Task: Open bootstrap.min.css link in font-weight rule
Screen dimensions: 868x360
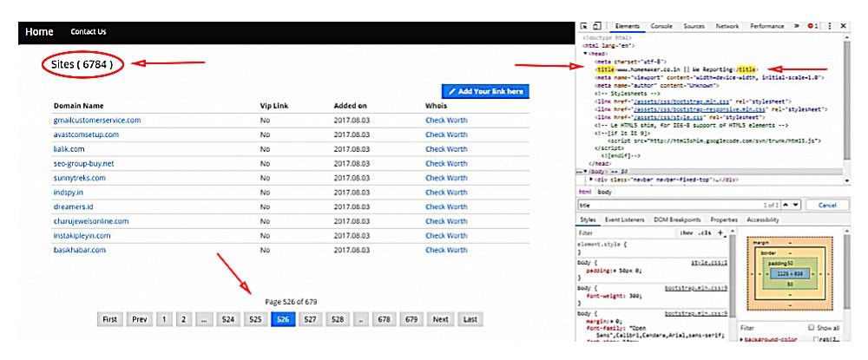Action: [x=696, y=288]
